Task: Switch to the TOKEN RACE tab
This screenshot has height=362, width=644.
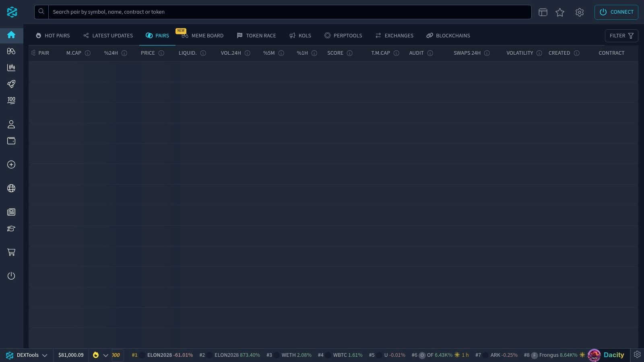Action: [x=256, y=36]
